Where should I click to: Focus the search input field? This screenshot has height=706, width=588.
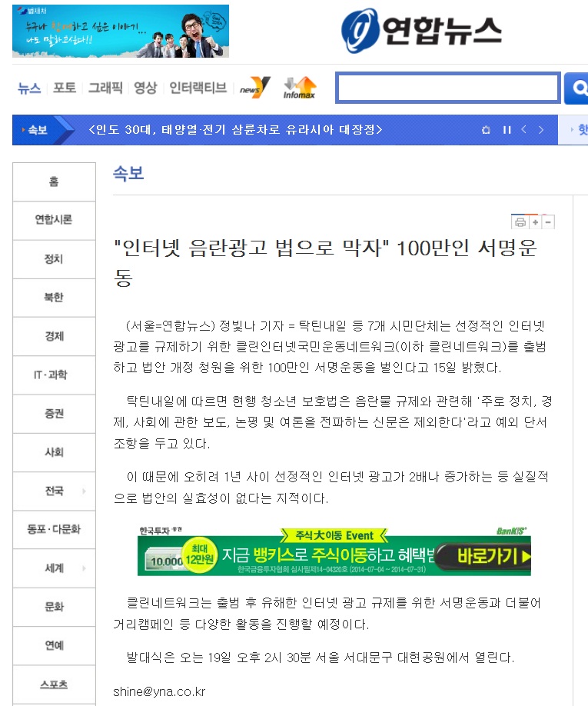448,88
